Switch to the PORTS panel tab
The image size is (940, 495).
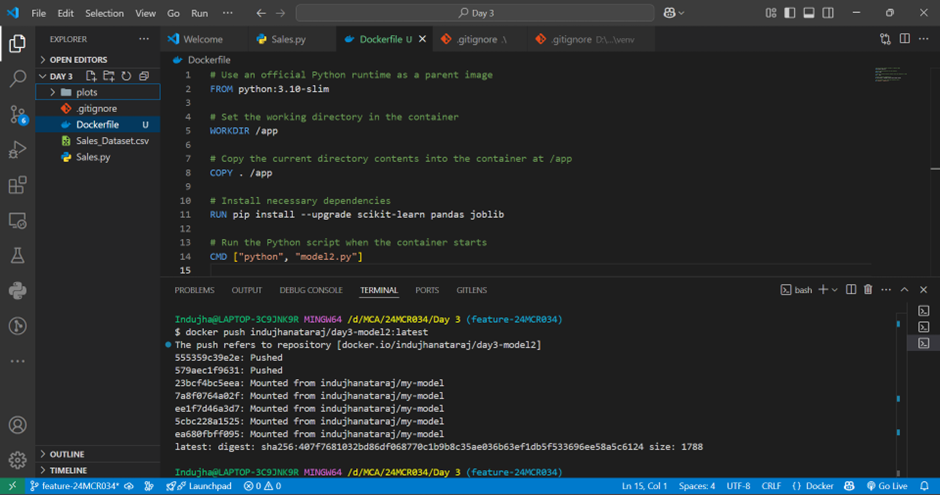(427, 290)
